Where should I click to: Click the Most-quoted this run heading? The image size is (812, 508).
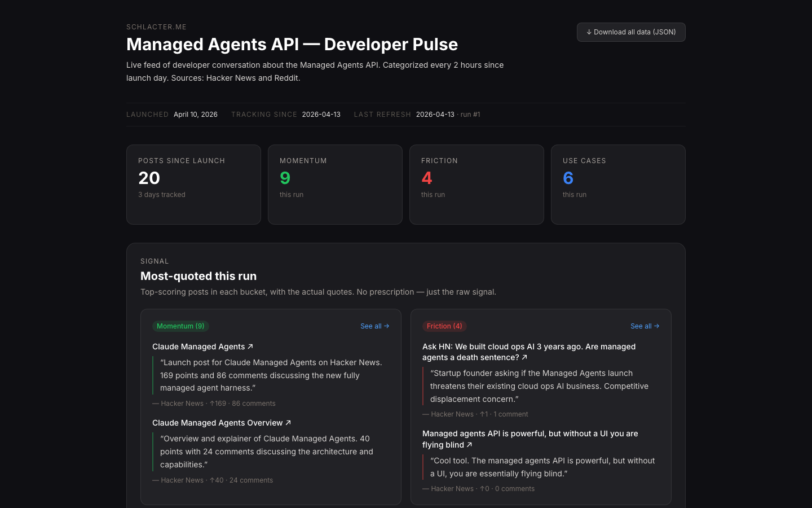(x=198, y=276)
